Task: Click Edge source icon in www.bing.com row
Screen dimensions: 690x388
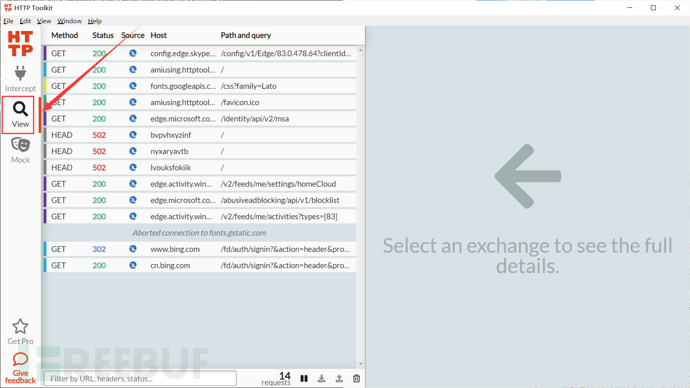Action: (x=133, y=249)
